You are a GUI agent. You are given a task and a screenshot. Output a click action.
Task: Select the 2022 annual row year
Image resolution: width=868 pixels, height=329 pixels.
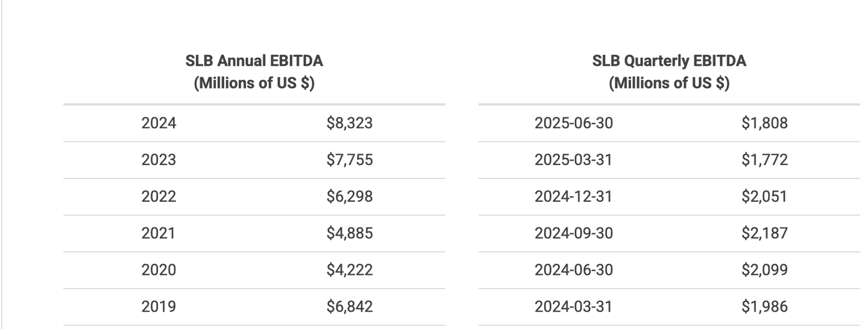coord(159,196)
